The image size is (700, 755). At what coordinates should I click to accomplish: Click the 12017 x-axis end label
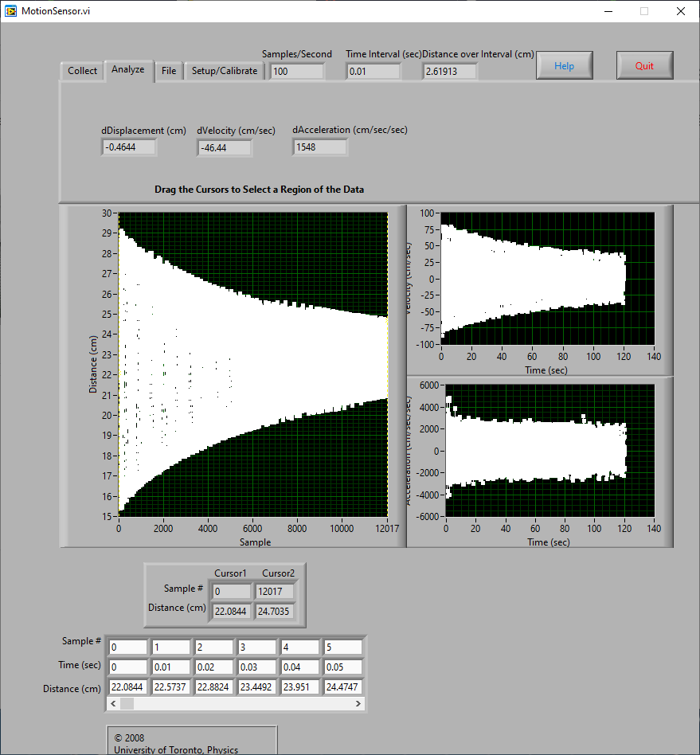click(387, 528)
